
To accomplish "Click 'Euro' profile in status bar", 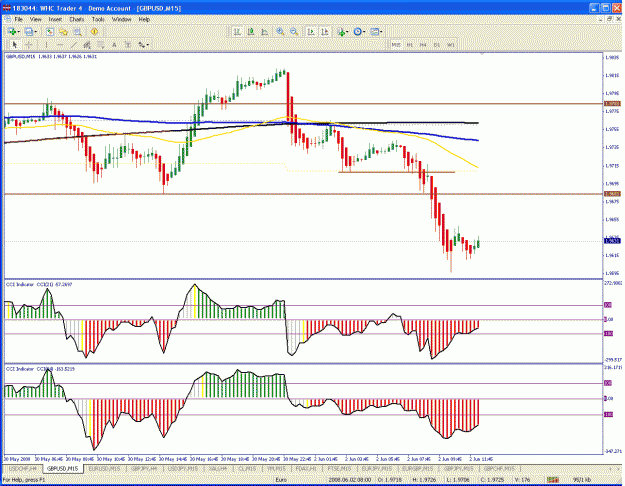I will pyautogui.click(x=281, y=480).
